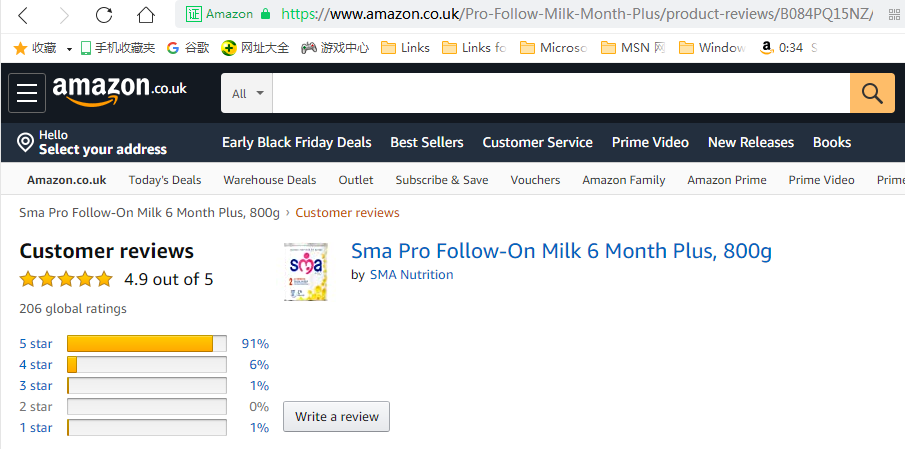The width and height of the screenshot is (905, 449).
Task: Open Best Sellers in navigation bar
Action: (x=426, y=142)
